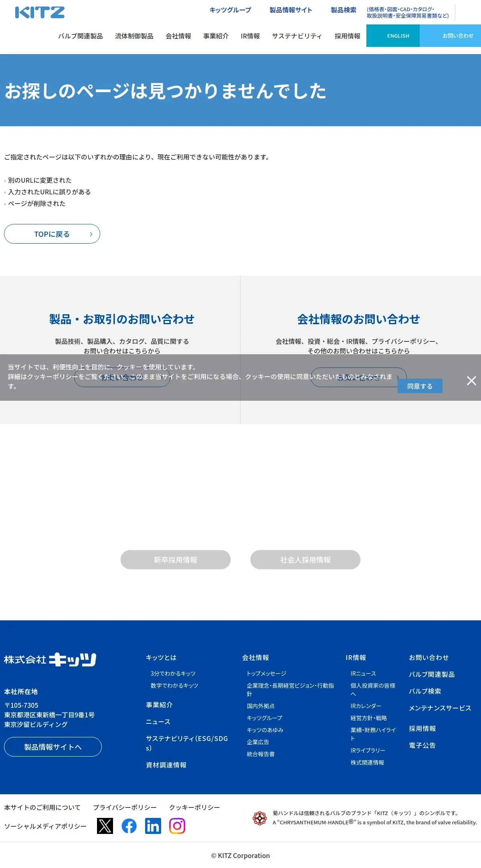Open footer キッツグループ link
Screen dimensions: 481x868
(265, 718)
